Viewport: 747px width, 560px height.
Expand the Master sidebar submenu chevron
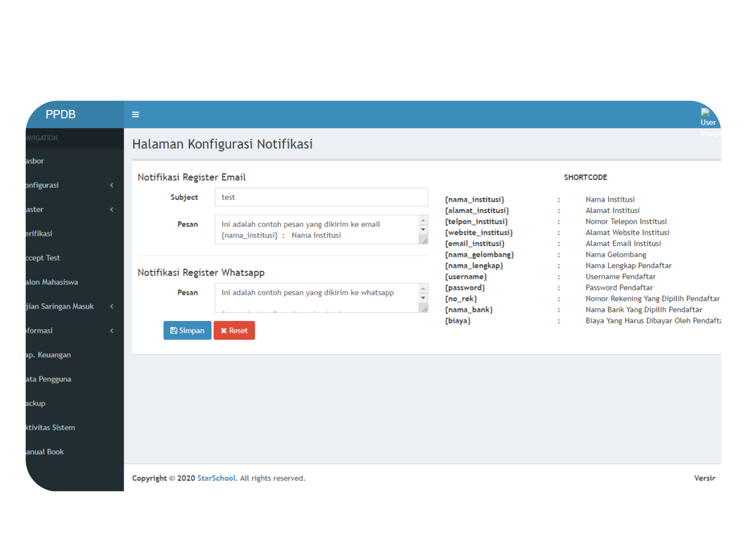[112, 209]
